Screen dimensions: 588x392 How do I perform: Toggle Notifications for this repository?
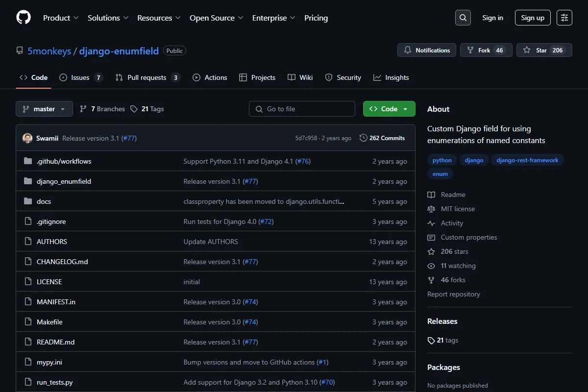pos(427,50)
